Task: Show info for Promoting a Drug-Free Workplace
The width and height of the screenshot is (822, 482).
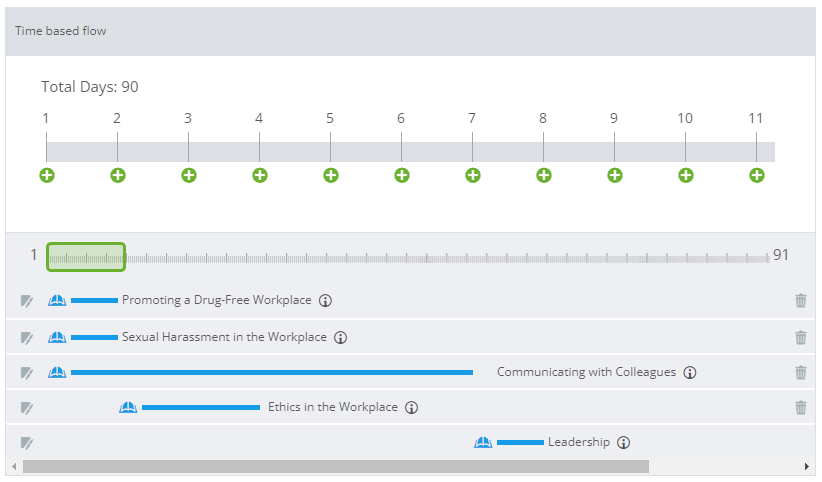Action: 325,301
